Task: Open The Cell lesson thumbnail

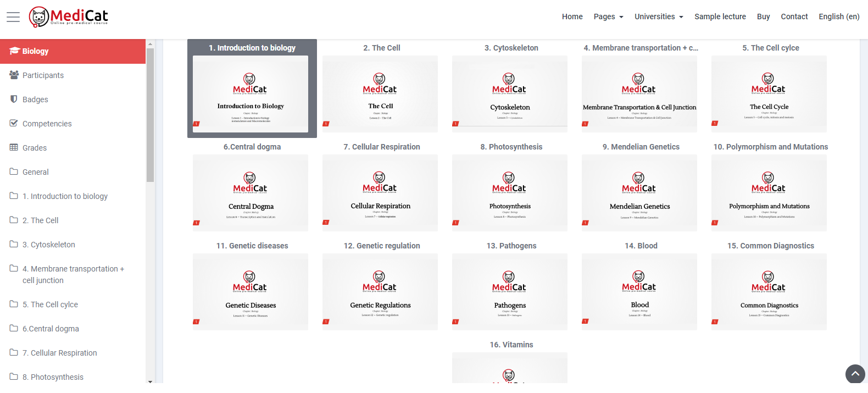Action: point(380,94)
